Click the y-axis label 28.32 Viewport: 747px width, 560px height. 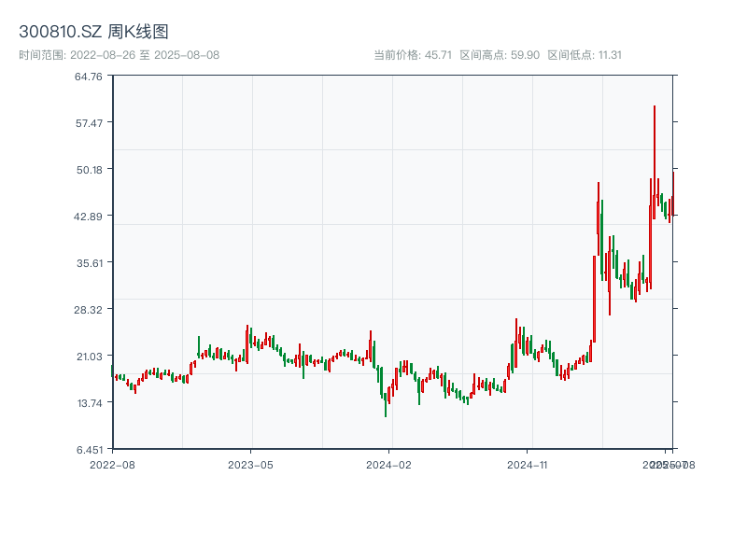pyautogui.click(x=88, y=310)
